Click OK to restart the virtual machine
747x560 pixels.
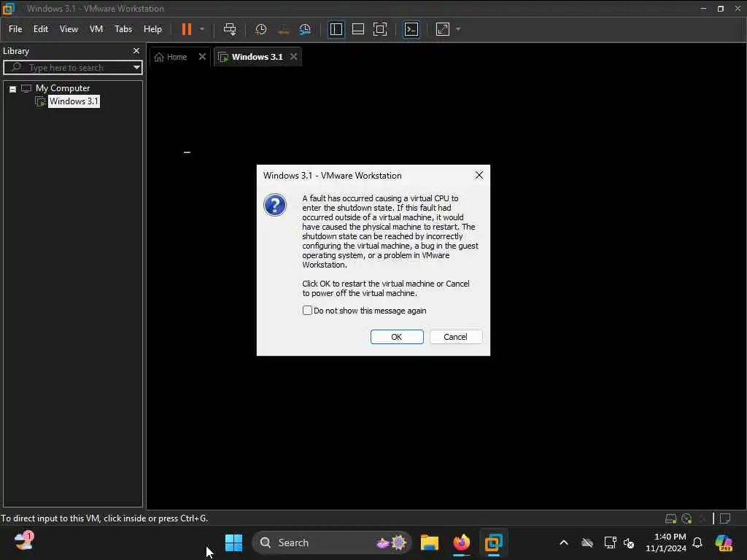click(397, 337)
